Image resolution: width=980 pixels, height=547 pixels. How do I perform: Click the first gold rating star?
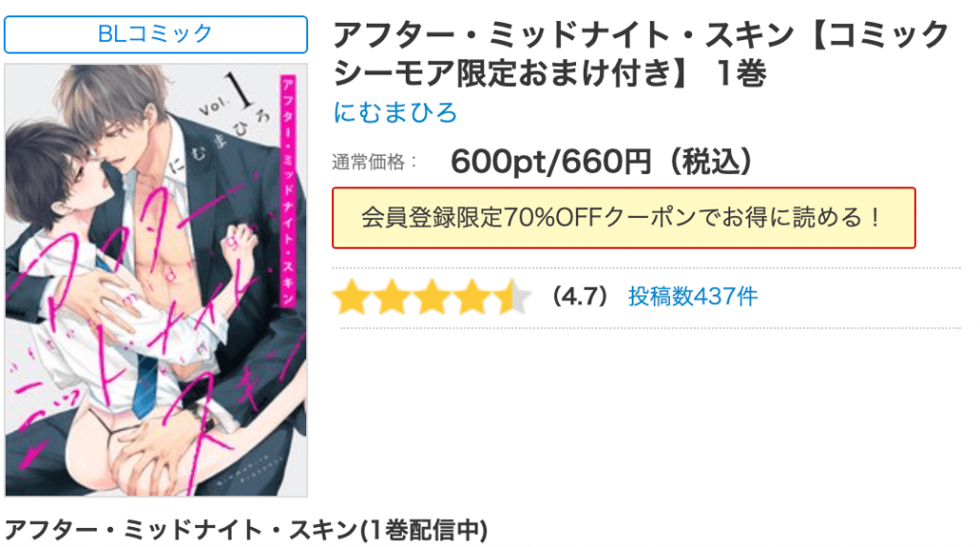pos(351,297)
